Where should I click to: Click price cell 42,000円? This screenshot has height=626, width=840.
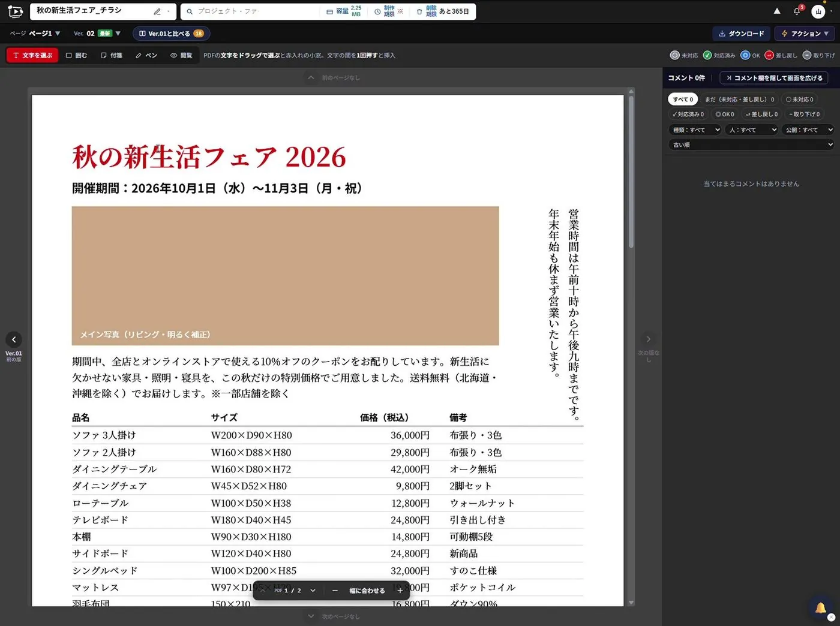click(x=410, y=469)
